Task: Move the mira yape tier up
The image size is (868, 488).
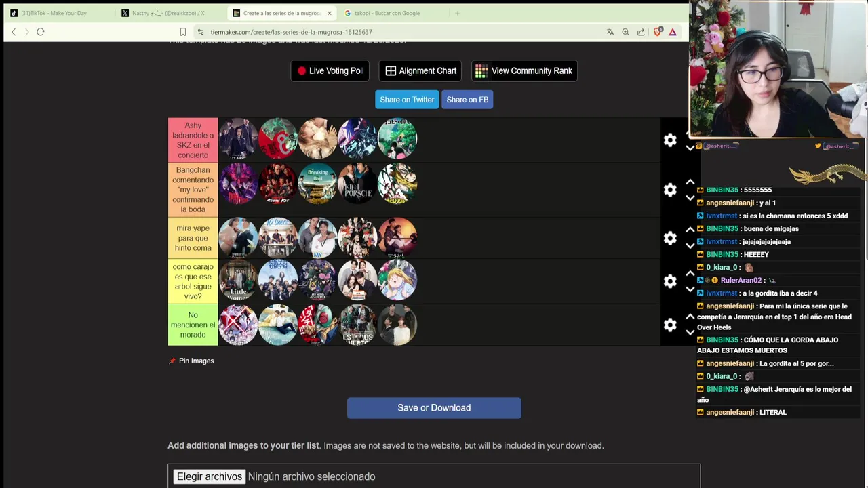Action: [690, 230]
